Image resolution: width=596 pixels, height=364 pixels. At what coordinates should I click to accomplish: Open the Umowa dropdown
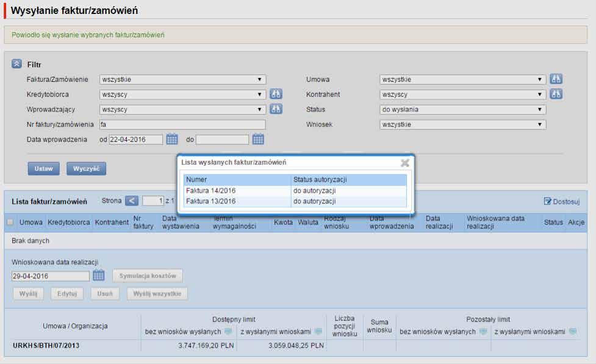pos(462,79)
